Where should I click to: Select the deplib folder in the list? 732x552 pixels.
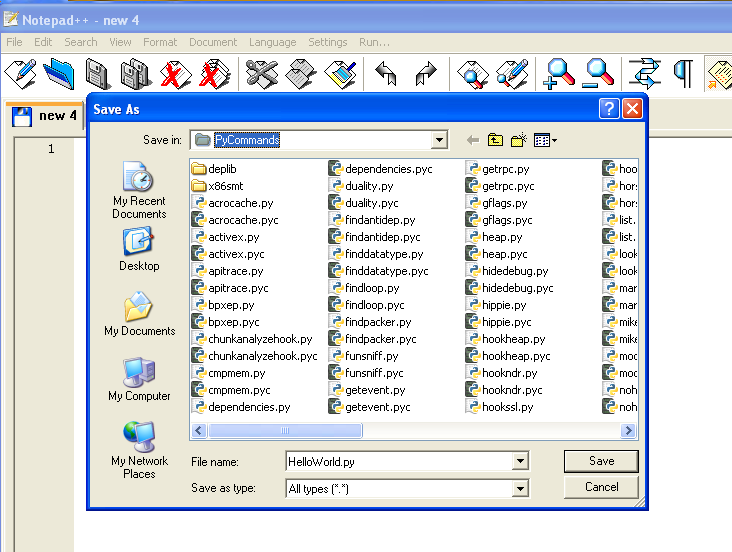[x=221, y=169]
